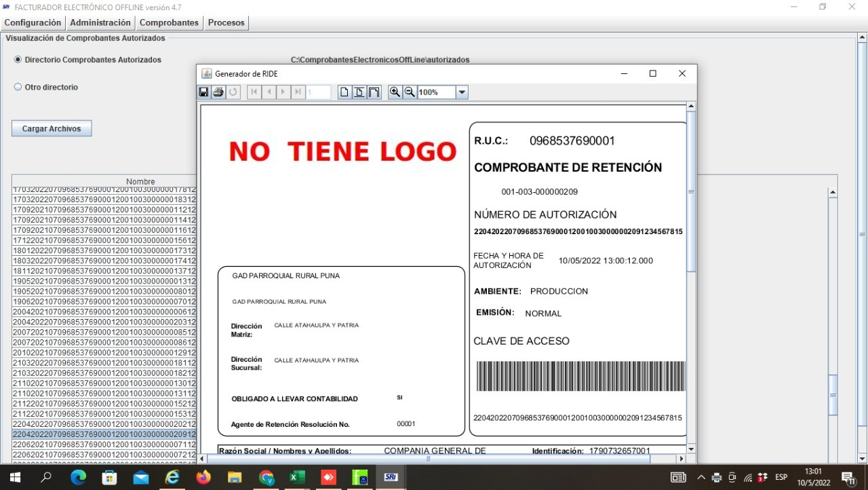This screenshot has width=868, height=490.
Task: Click the actual size page icon
Action: point(344,92)
